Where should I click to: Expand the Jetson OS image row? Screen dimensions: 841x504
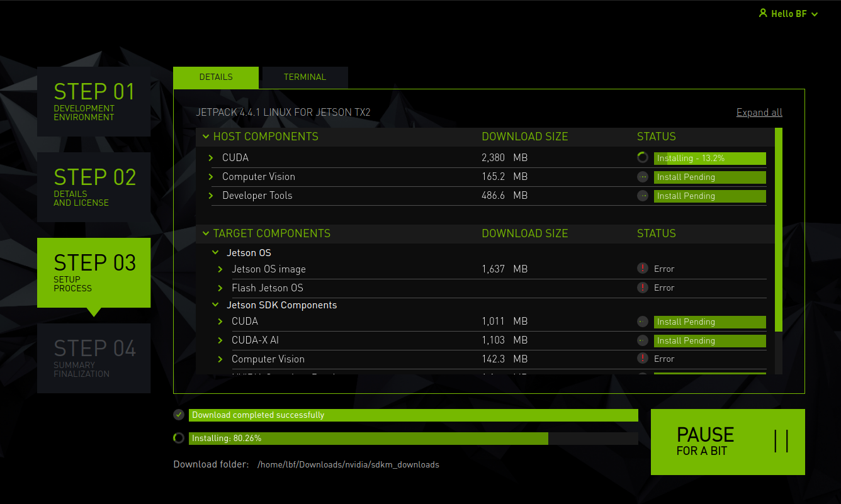pyautogui.click(x=220, y=269)
